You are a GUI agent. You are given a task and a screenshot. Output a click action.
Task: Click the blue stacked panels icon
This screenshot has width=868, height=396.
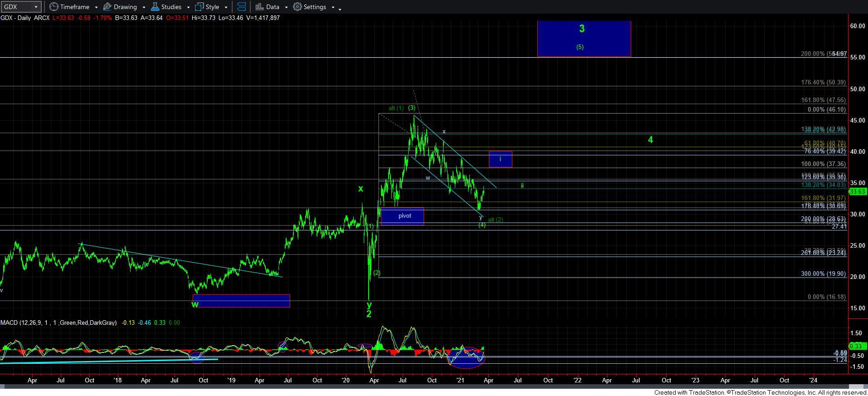click(x=242, y=7)
